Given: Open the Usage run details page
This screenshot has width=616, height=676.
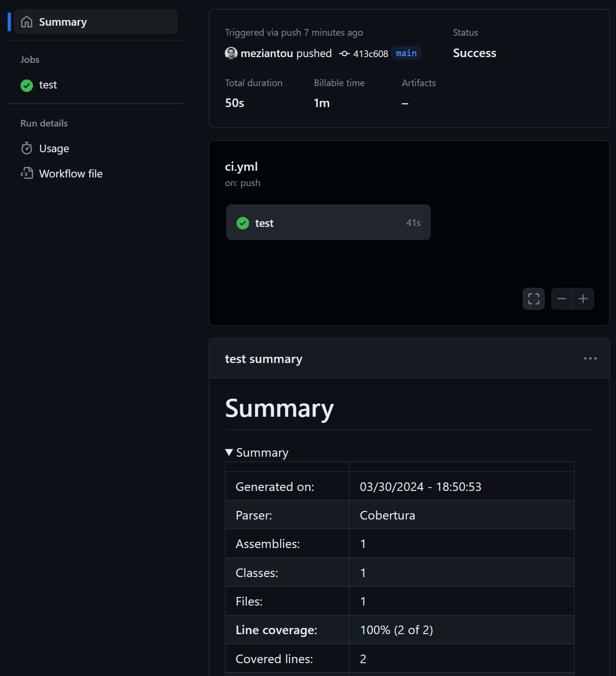Looking at the screenshot, I should click(x=54, y=148).
